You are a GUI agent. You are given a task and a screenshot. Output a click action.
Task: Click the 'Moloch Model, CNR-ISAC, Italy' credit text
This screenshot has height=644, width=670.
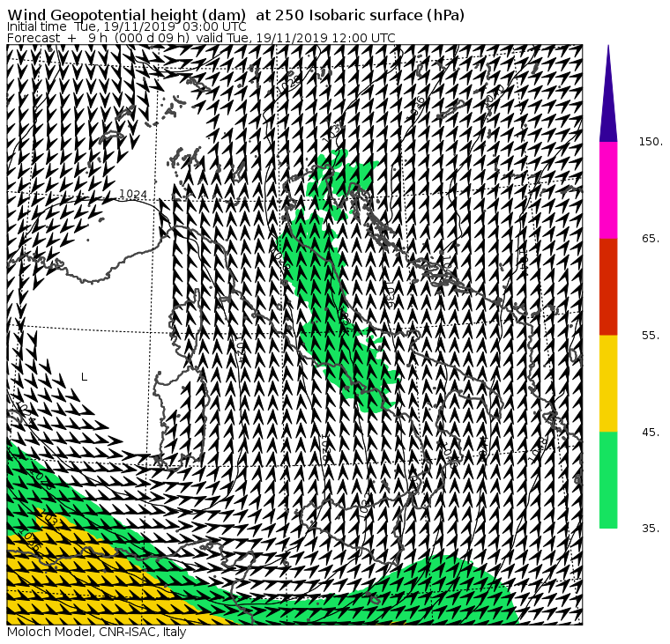click(97, 633)
